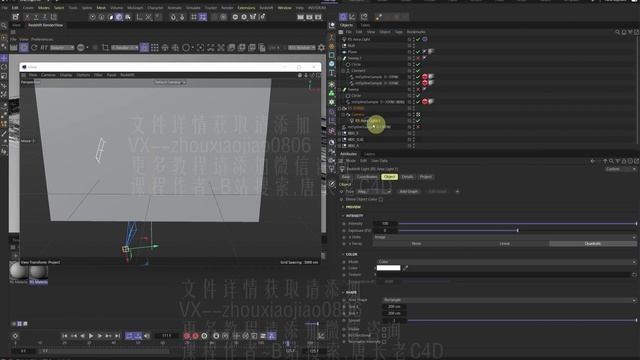Click red tag on first moSplineSample row
The width and height of the screenshot is (640, 360).
[424, 77]
